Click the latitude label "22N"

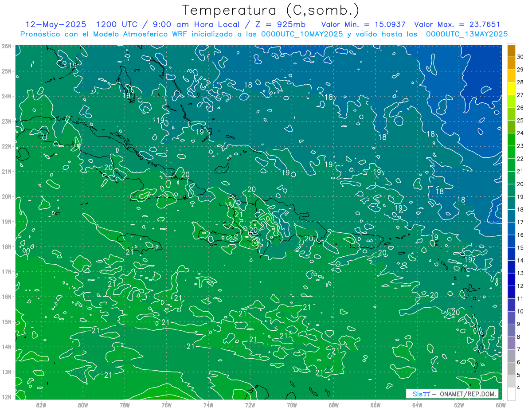coord(6,146)
